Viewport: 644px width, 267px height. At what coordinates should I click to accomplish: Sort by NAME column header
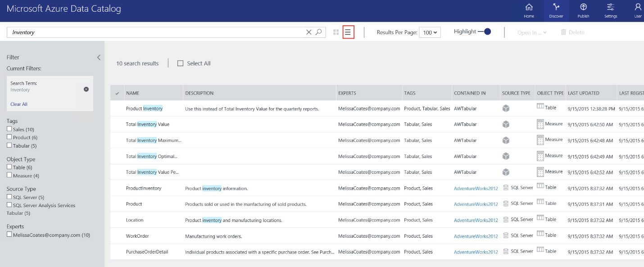point(132,93)
